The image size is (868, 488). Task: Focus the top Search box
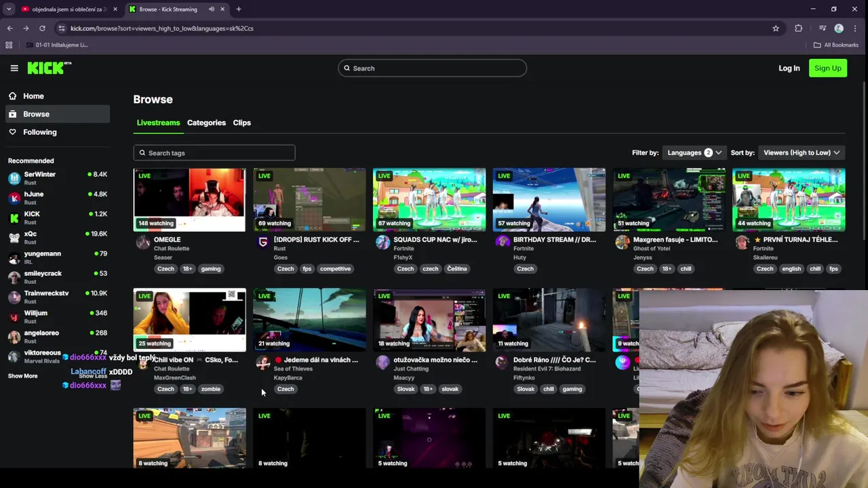point(432,68)
